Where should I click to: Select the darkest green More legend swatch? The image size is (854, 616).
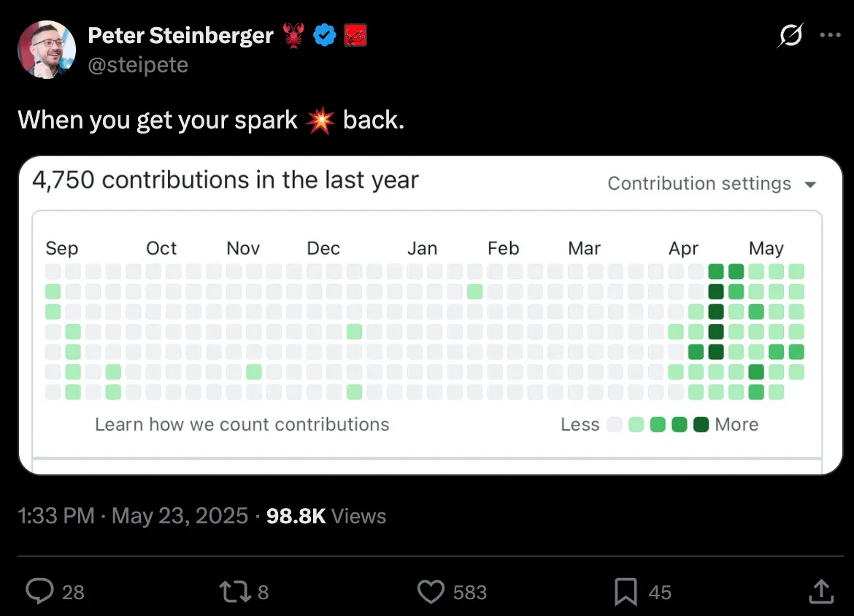[700, 424]
